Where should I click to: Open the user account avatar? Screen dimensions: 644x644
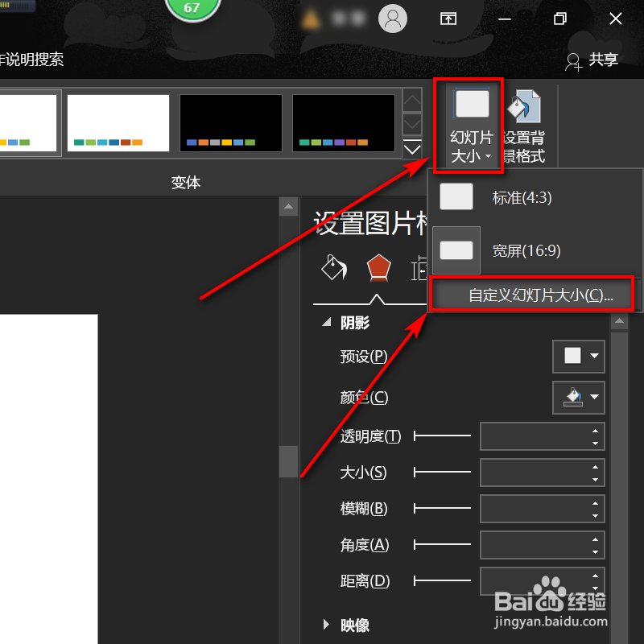pos(392,19)
